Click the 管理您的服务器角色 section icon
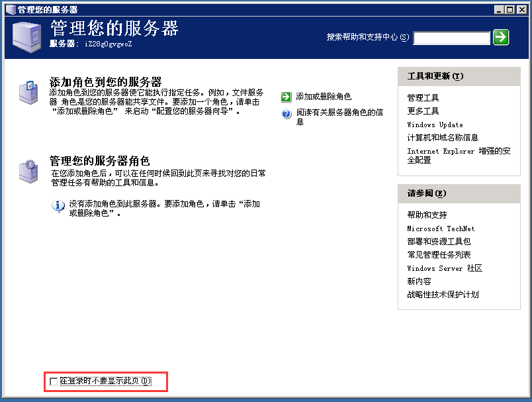 point(28,171)
